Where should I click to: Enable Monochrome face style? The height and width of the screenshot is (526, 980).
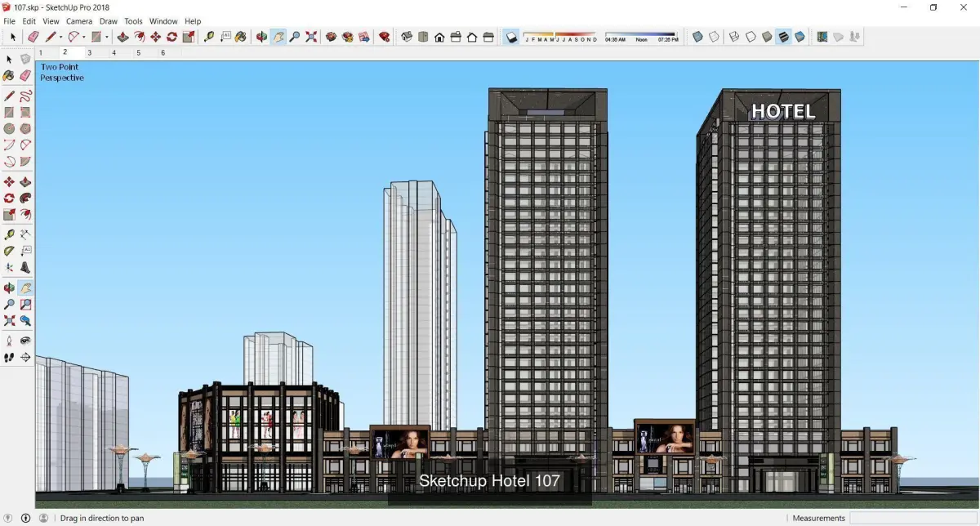[800, 37]
